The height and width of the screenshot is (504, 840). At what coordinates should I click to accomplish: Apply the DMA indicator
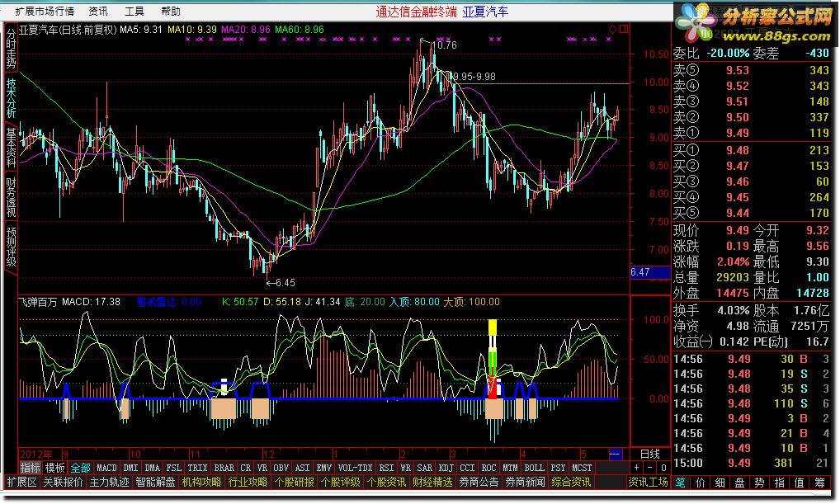click(x=152, y=468)
